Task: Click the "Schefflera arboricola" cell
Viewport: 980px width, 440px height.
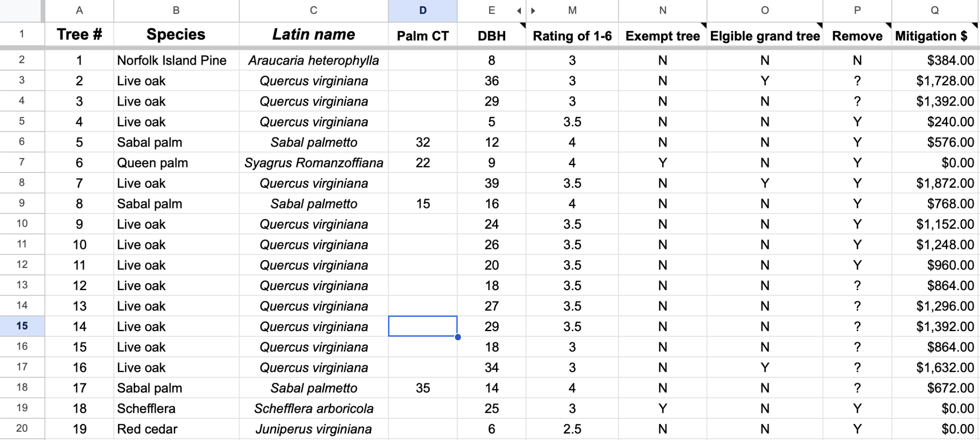Action: point(314,409)
